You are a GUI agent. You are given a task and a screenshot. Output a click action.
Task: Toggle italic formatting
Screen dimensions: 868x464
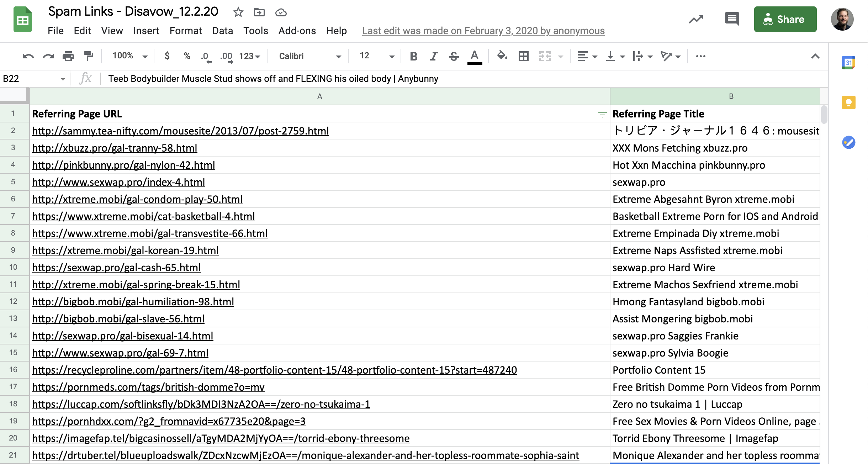pos(433,56)
